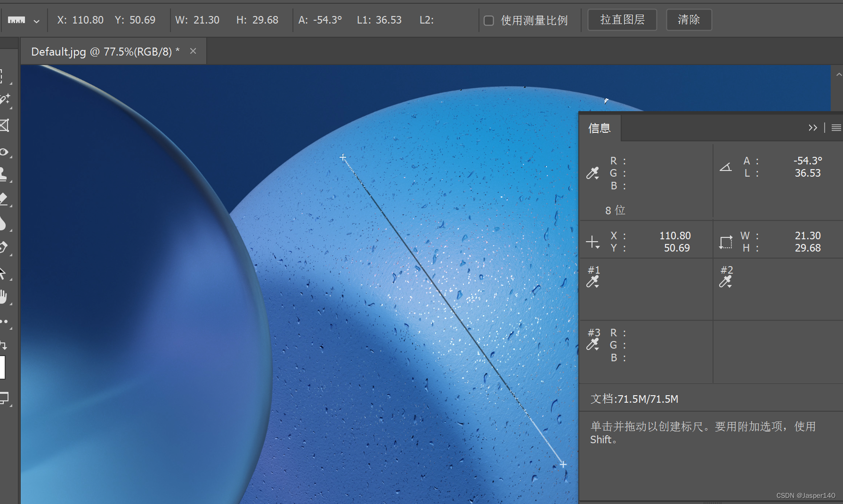
Task: Open the #2 color sampler eyedropper options
Action: point(725,282)
